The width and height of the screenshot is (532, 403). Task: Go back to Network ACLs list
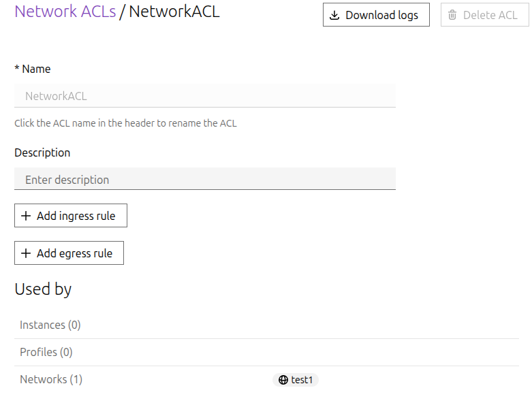pos(65,12)
